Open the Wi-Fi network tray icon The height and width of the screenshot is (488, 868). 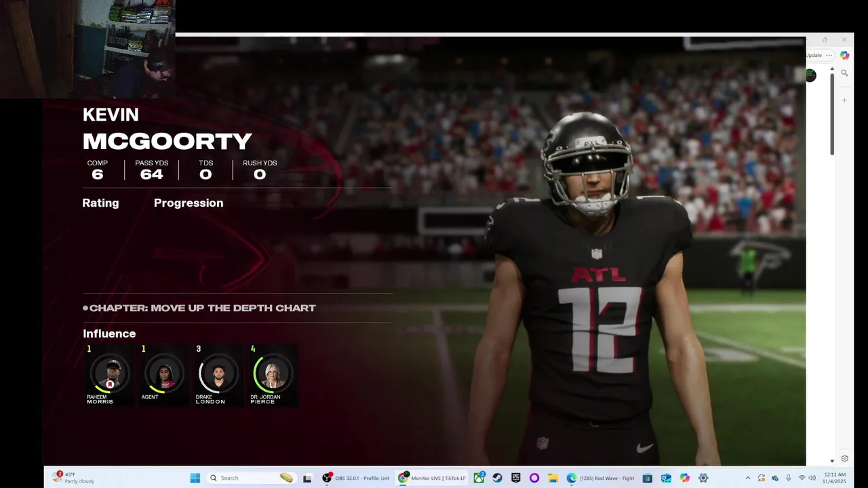(x=802, y=478)
